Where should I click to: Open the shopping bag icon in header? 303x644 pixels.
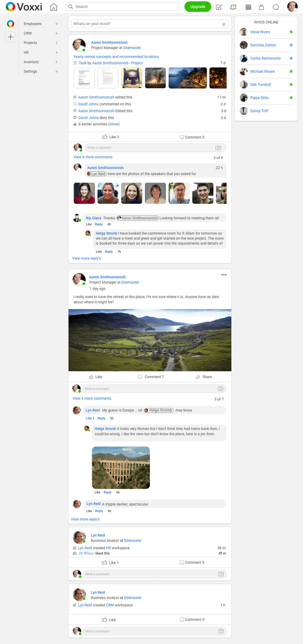point(261,7)
